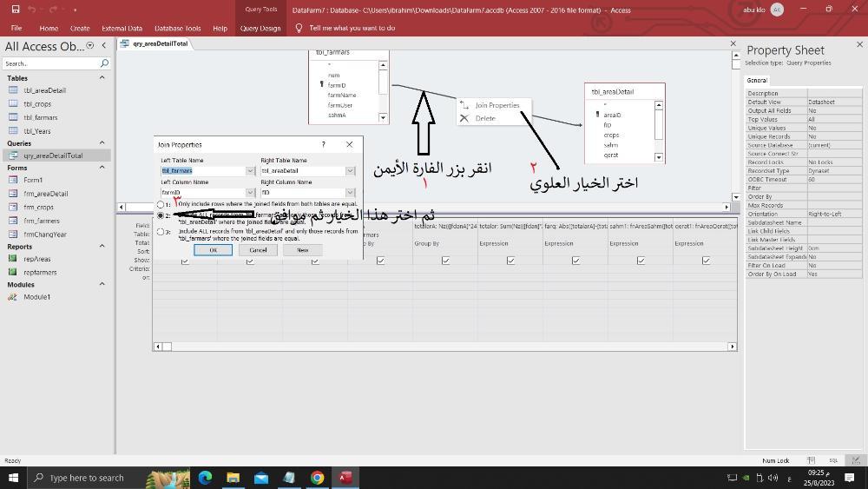Toggle Show checkbox for qerat1 column

tap(706, 261)
